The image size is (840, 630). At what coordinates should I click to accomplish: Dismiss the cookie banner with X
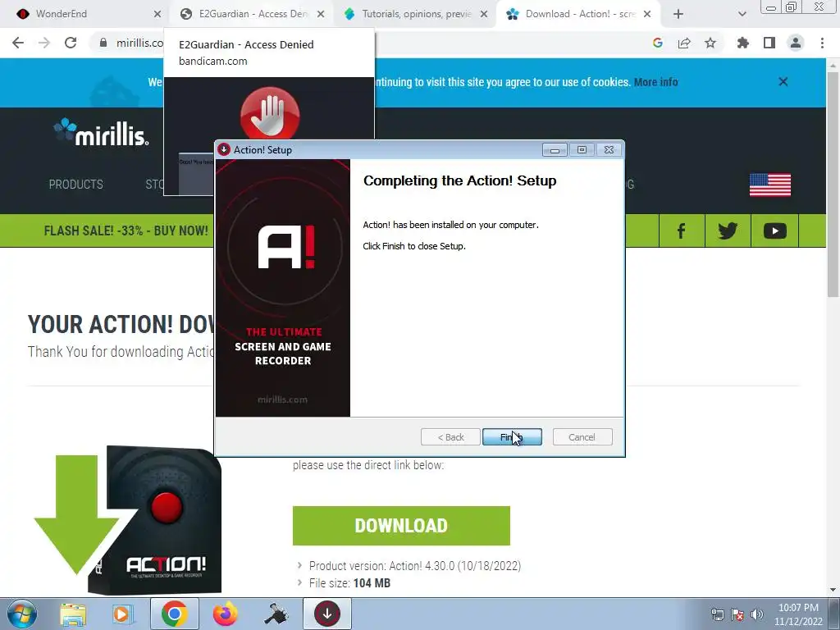coord(783,81)
